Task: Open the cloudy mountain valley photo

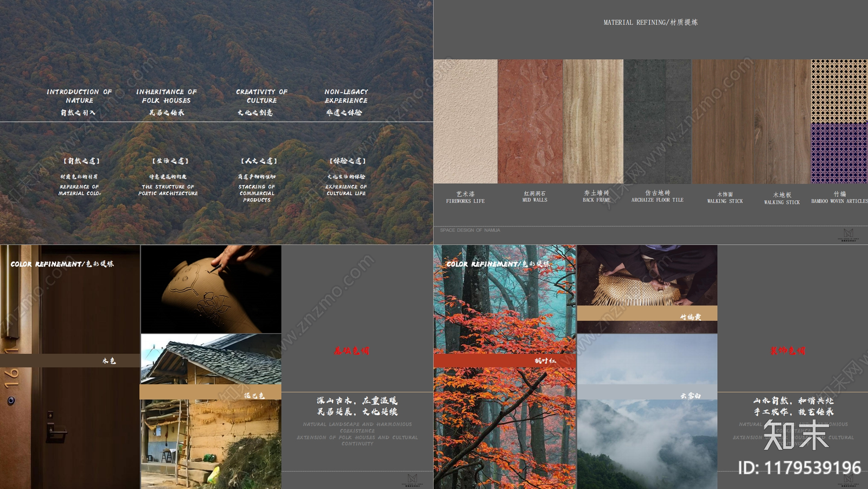Action: click(647, 444)
